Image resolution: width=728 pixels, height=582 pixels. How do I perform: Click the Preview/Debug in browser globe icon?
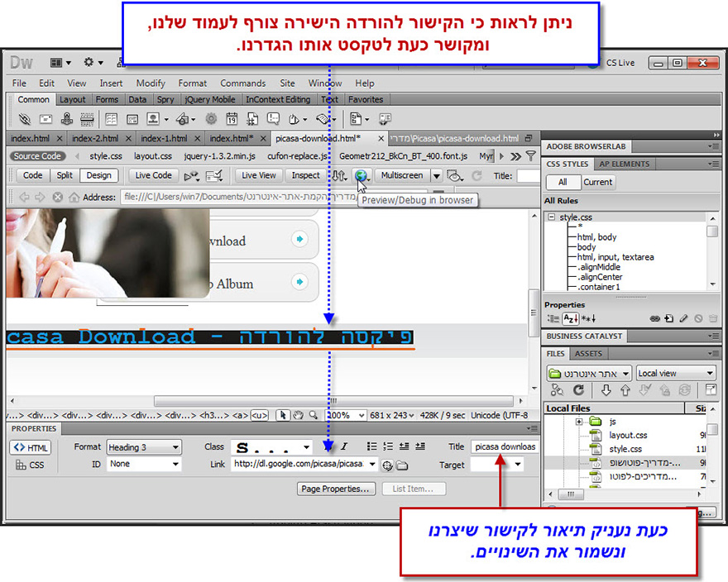click(x=361, y=175)
